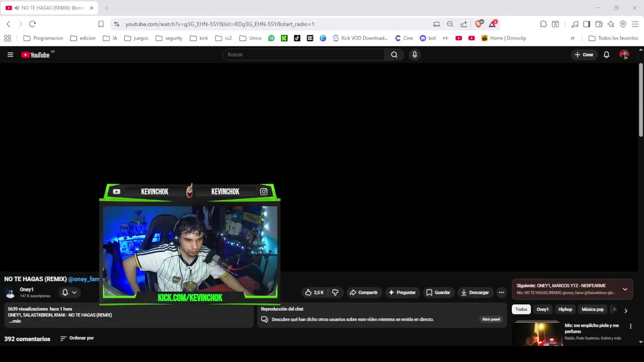The height and width of the screenshot is (362, 644).
Task: Open the Oney1 channel avatar
Action: (x=10, y=293)
